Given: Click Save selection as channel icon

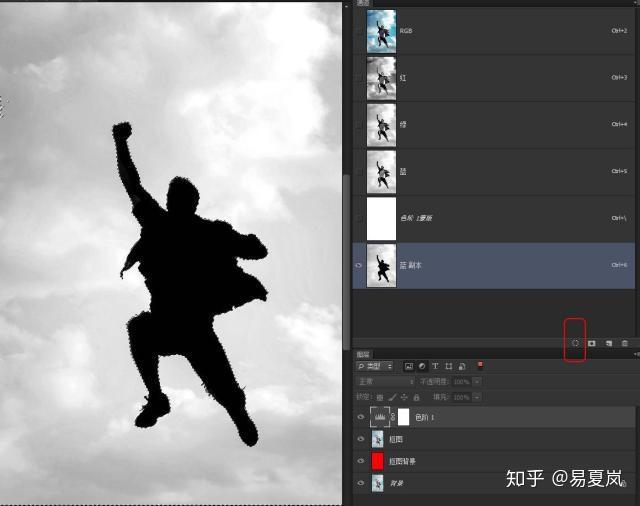Looking at the screenshot, I should tap(592, 343).
